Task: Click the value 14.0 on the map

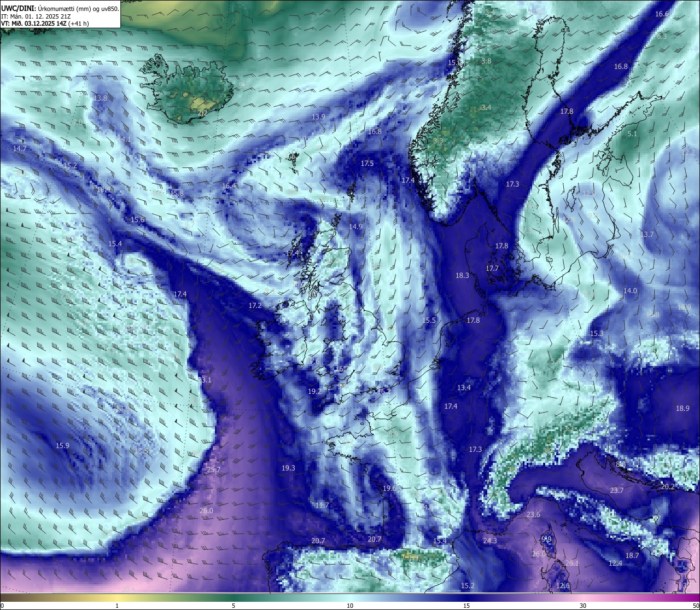Action: (x=630, y=291)
